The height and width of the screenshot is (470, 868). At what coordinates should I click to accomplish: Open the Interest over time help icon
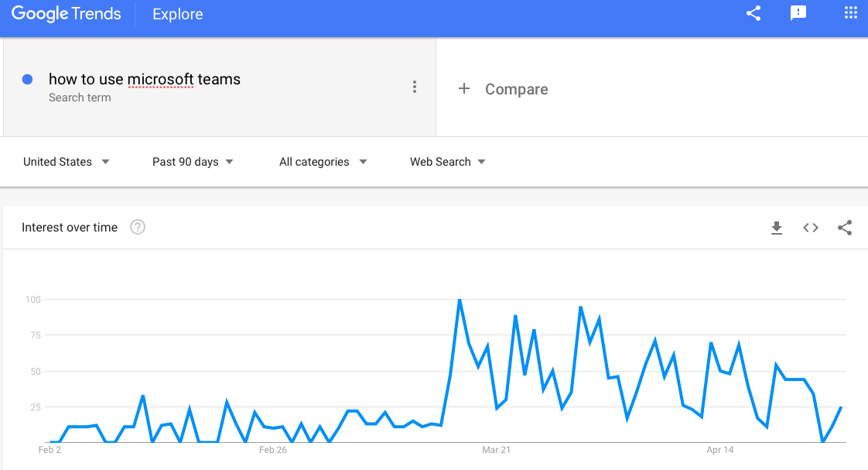pos(137,227)
